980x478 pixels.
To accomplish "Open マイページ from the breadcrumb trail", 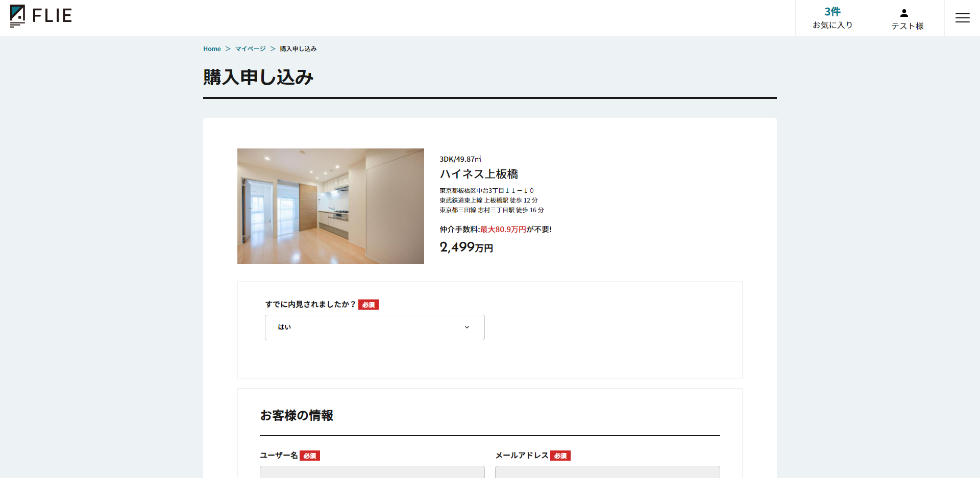I will pyautogui.click(x=250, y=48).
